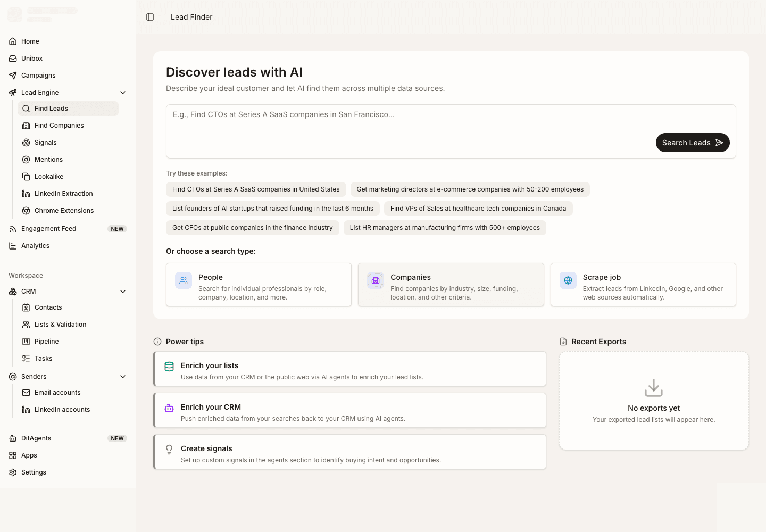
Task: Click the Engagement Feed NEW badge
Action: point(118,229)
